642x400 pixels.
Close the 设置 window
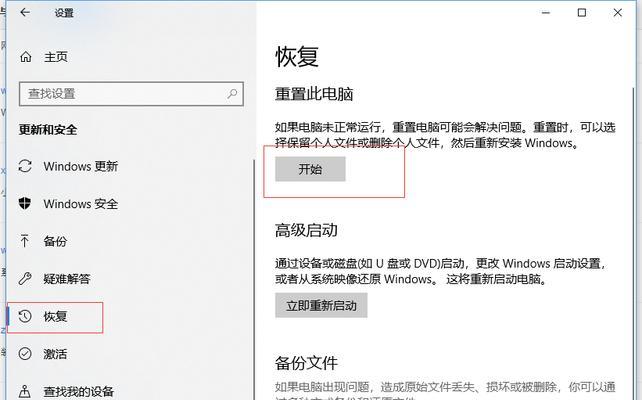pos(617,13)
